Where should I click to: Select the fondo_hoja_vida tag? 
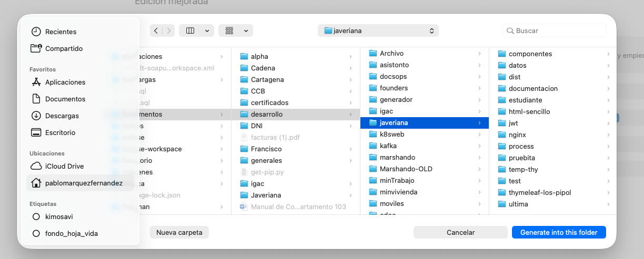pyautogui.click(x=65, y=233)
